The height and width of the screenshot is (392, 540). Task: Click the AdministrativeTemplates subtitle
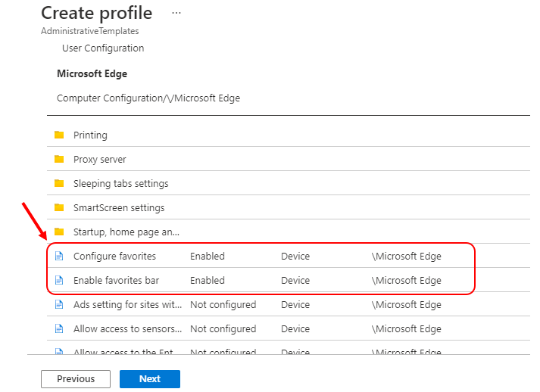[90, 31]
